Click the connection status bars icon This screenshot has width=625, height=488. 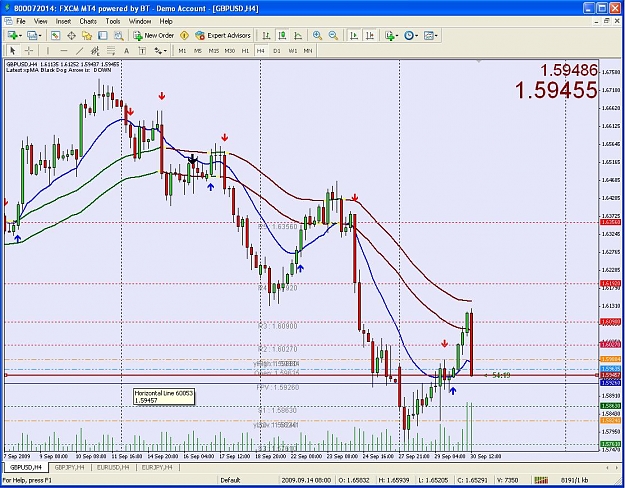541,480
